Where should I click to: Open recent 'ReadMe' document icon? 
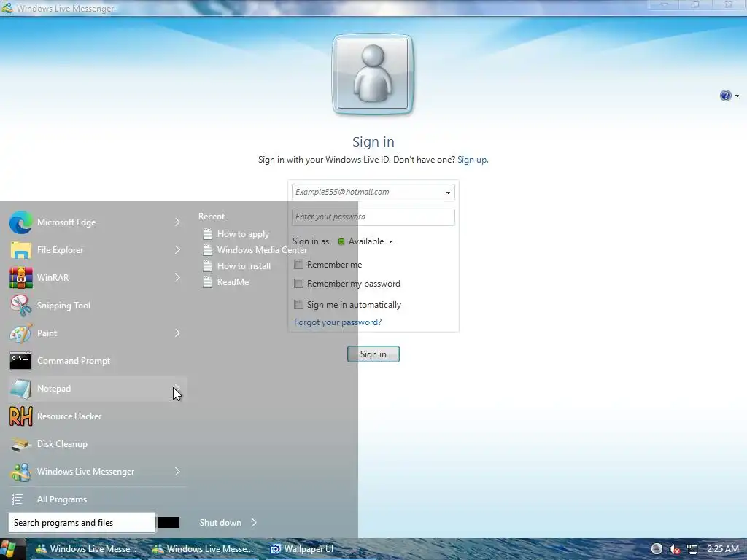[x=207, y=282]
